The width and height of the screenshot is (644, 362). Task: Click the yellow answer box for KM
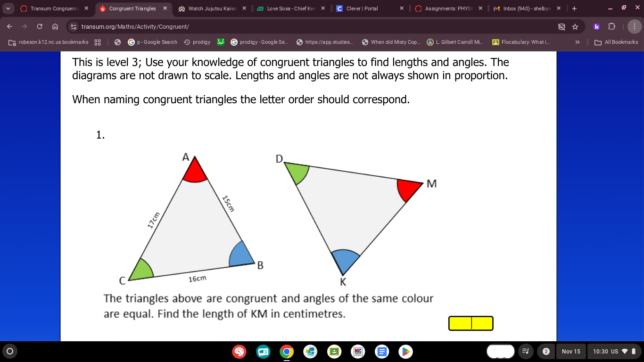point(471,323)
